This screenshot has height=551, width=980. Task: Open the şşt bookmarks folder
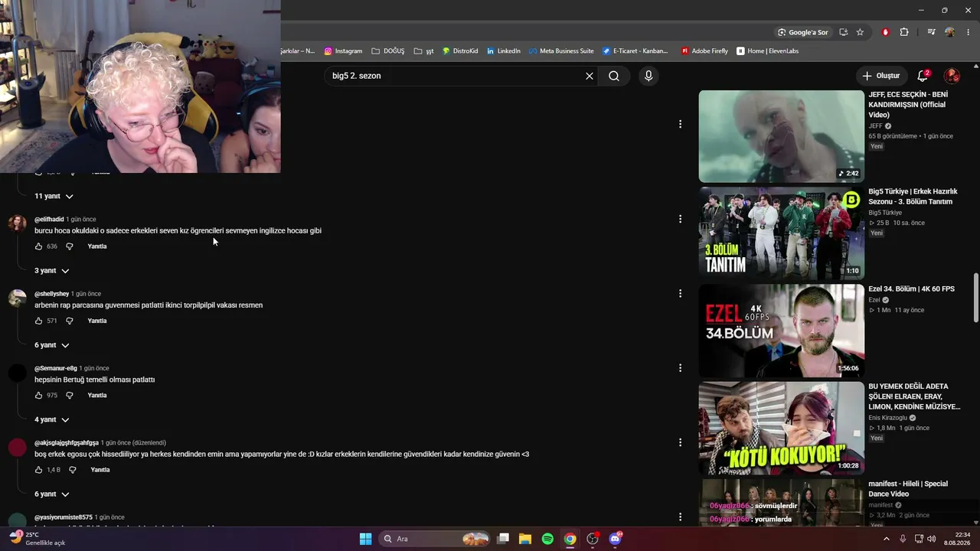pyautogui.click(x=423, y=51)
